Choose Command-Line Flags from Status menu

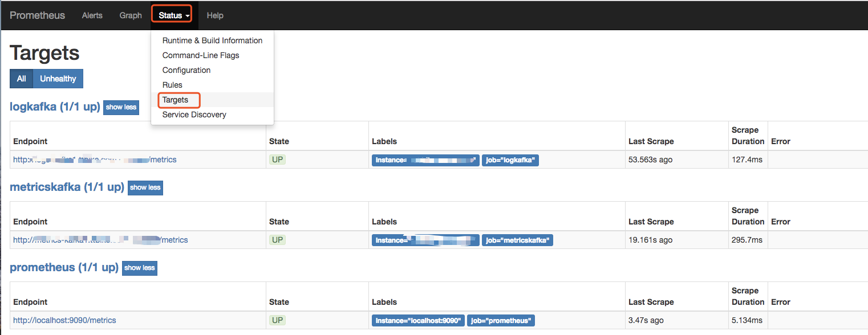click(212, 55)
